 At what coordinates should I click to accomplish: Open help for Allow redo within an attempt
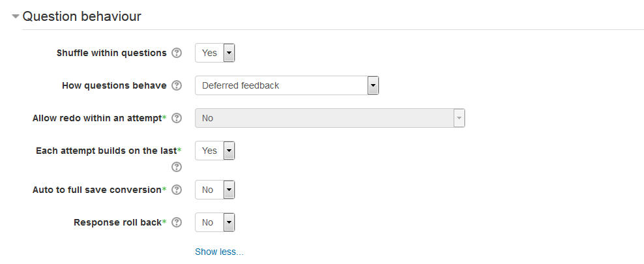[177, 118]
